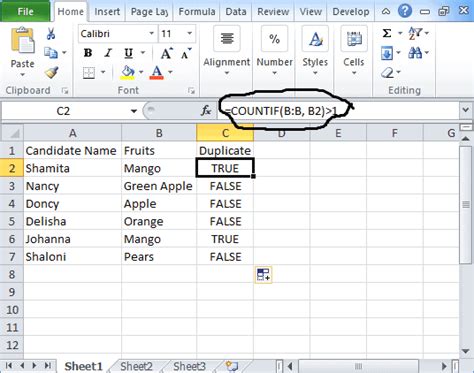Switch to the Sheet2 tab
Viewport: 474px width, 373px height.
pyautogui.click(x=136, y=366)
